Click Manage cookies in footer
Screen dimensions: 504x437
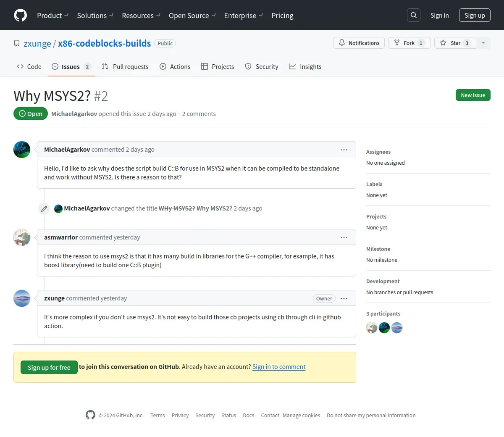pyautogui.click(x=302, y=415)
